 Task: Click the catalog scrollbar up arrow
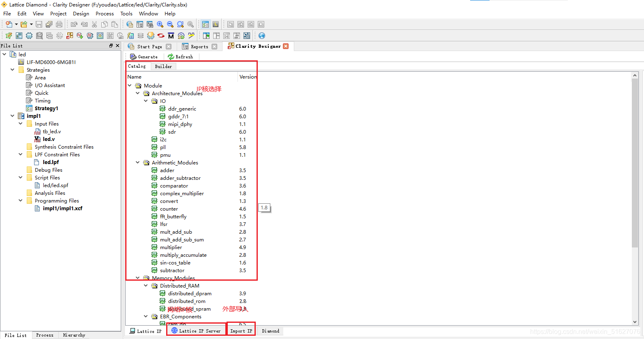tap(635, 75)
